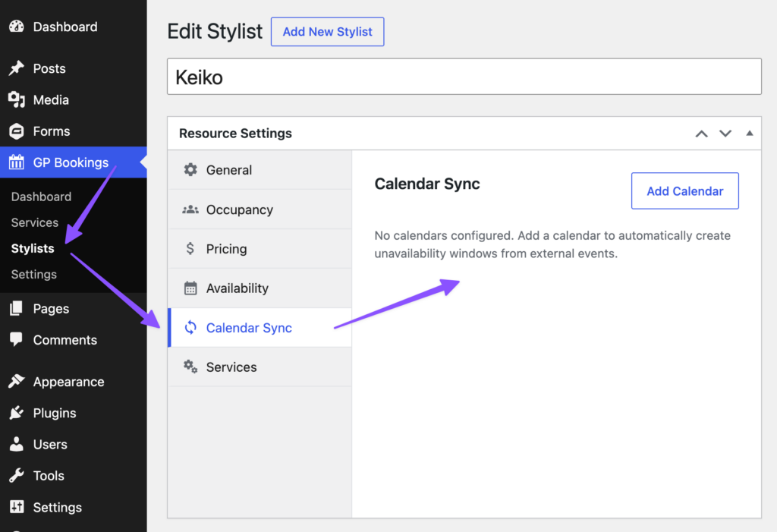Screen dimensions: 777x532
Task: Click the Dashboard gauge icon in sidebar
Action: pos(17,27)
